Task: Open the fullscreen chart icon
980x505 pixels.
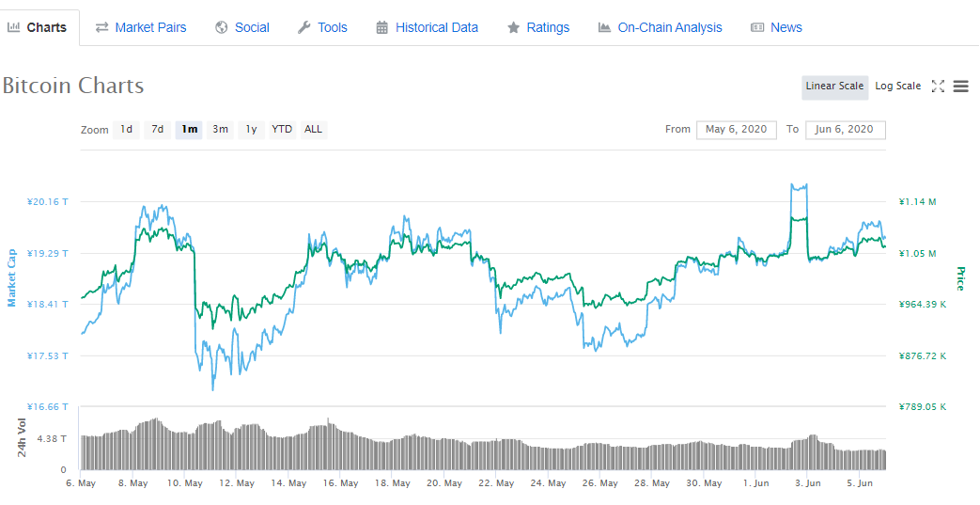Action: pos(938,87)
